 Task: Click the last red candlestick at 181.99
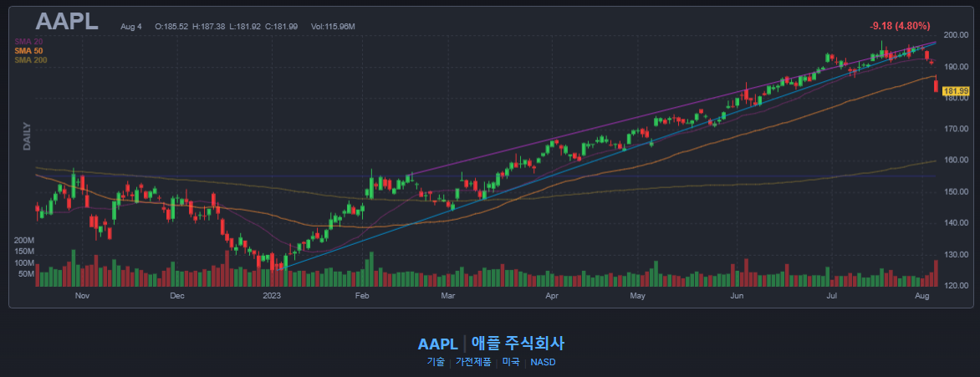coord(936,85)
